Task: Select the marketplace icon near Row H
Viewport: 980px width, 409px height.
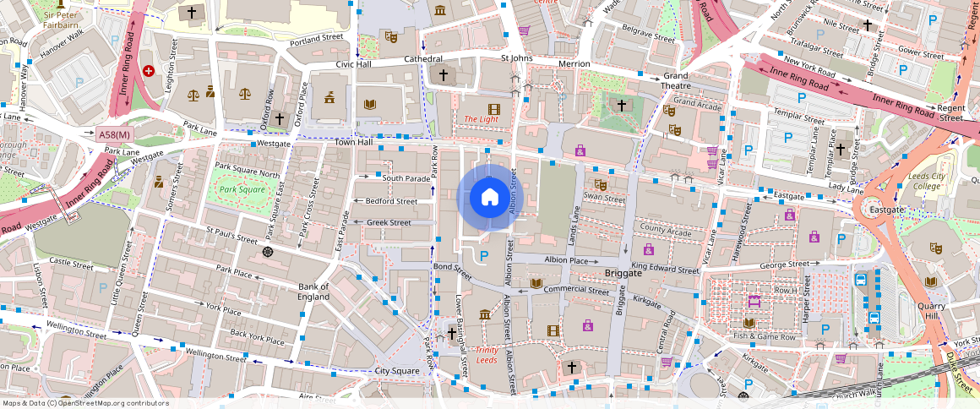Action: click(754, 301)
